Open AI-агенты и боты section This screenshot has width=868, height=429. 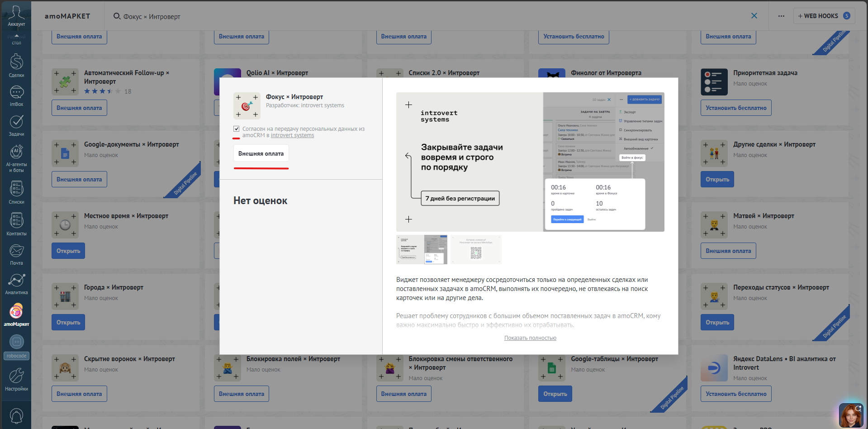(x=16, y=158)
